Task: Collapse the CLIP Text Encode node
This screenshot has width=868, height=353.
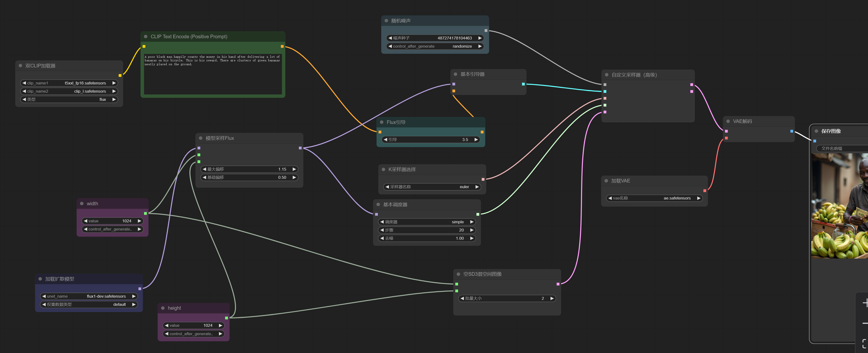Action: (x=146, y=37)
